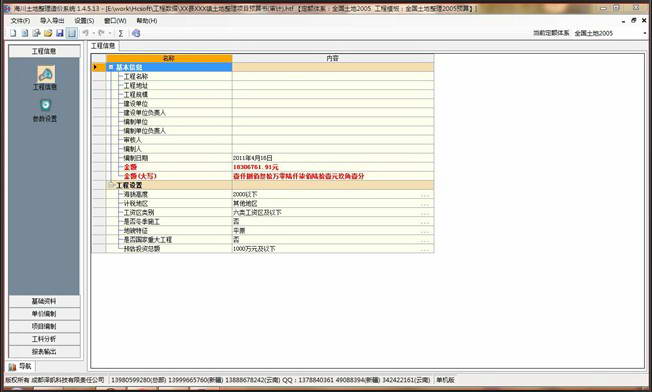This screenshot has height=392, width=652.
Task: Open the 窗口(W) menu
Action: coord(115,21)
